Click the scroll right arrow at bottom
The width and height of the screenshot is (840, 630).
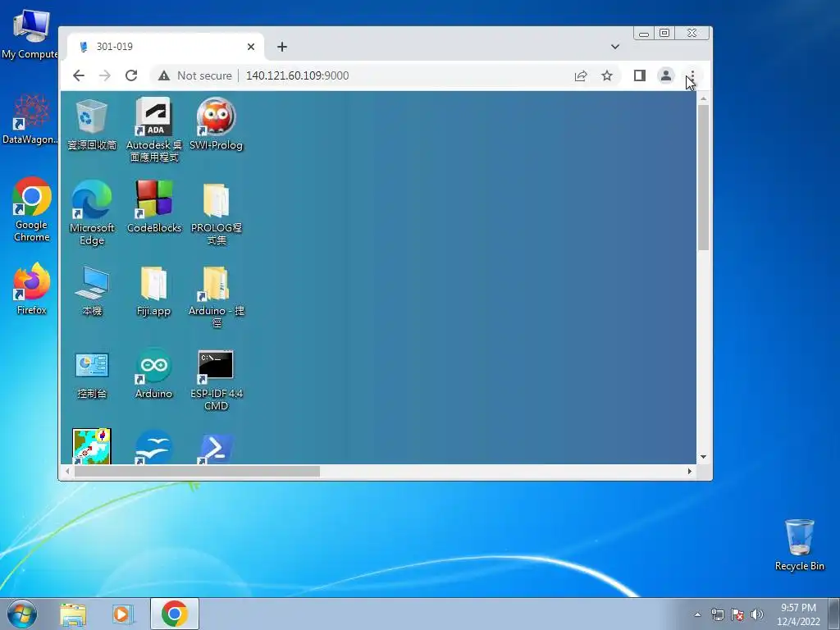pos(689,472)
